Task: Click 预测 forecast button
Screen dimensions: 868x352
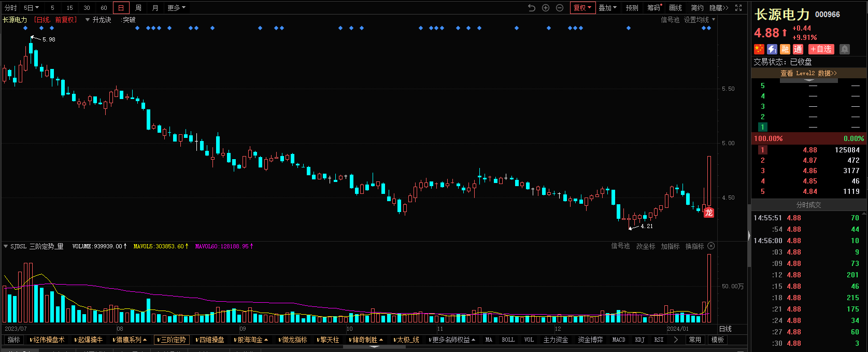Action: tap(632, 8)
